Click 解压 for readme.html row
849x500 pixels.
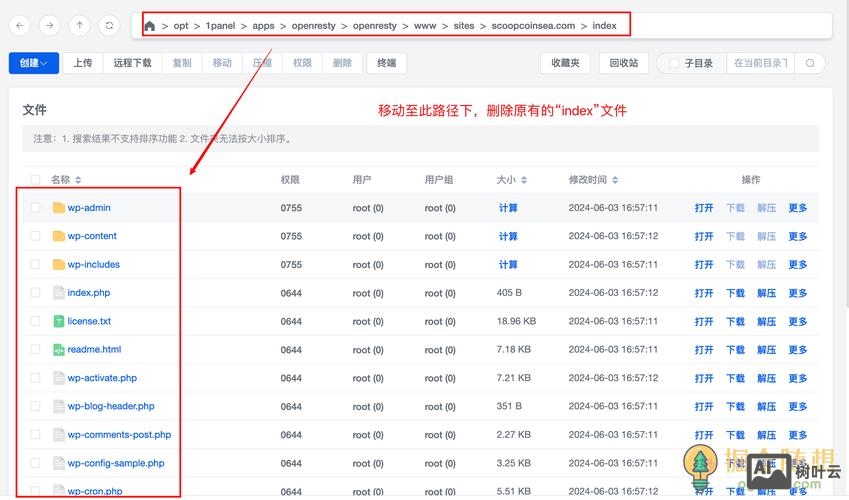click(x=766, y=350)
